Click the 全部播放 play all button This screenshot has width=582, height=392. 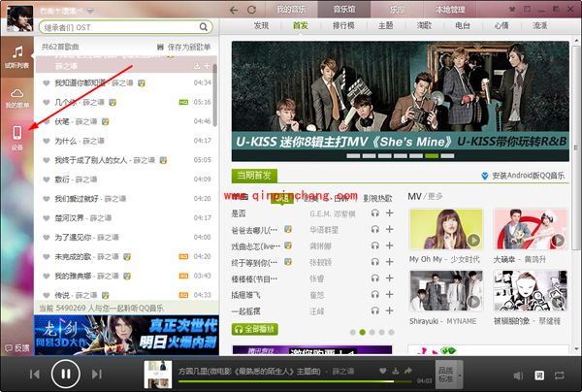tap(257, 330)
